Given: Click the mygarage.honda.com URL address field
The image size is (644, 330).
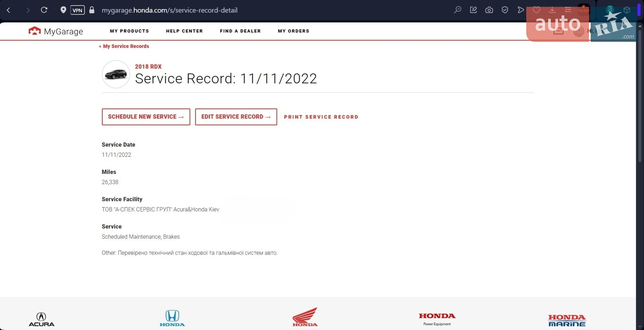Looking at the screenshot, I should tap(170, 10).
